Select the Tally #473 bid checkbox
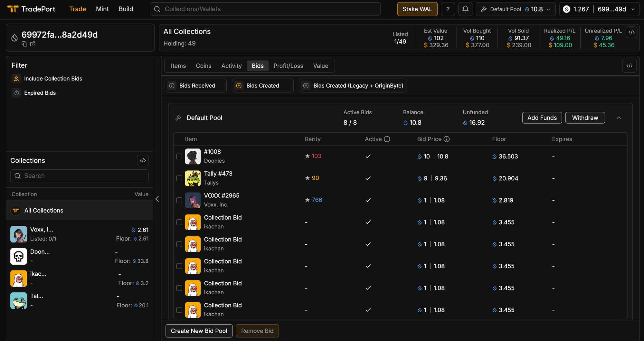The image size is (644, 341). [x=179, y=178]
